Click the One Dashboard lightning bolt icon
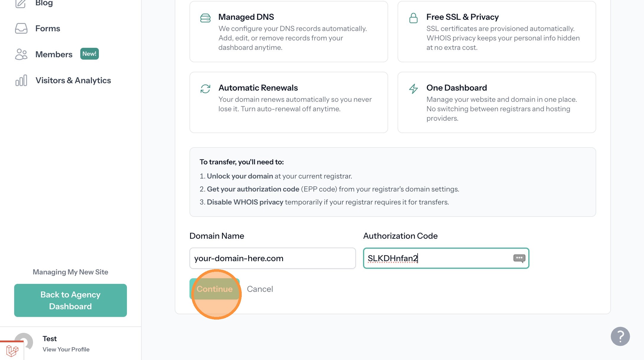The height and width of the screenshot is (360, 644). tap(413, 89)
